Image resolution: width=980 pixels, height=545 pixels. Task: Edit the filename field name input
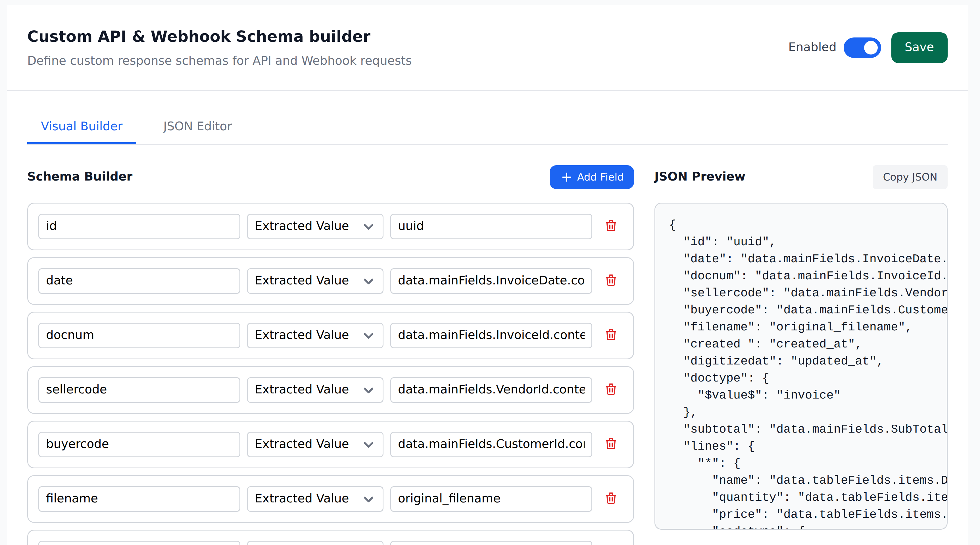click(139, 499)
